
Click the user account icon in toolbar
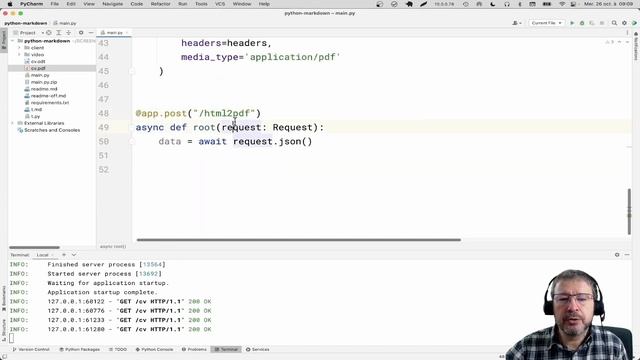point(515,23)
